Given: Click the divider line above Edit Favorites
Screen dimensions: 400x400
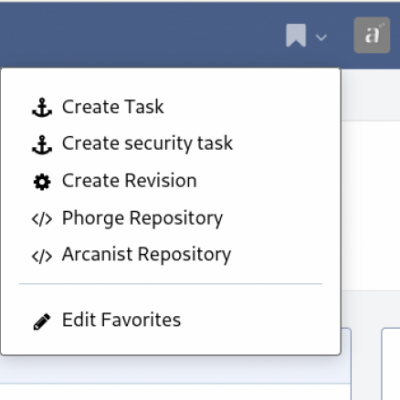Looking at the screenshot, I should coord(170,284).
